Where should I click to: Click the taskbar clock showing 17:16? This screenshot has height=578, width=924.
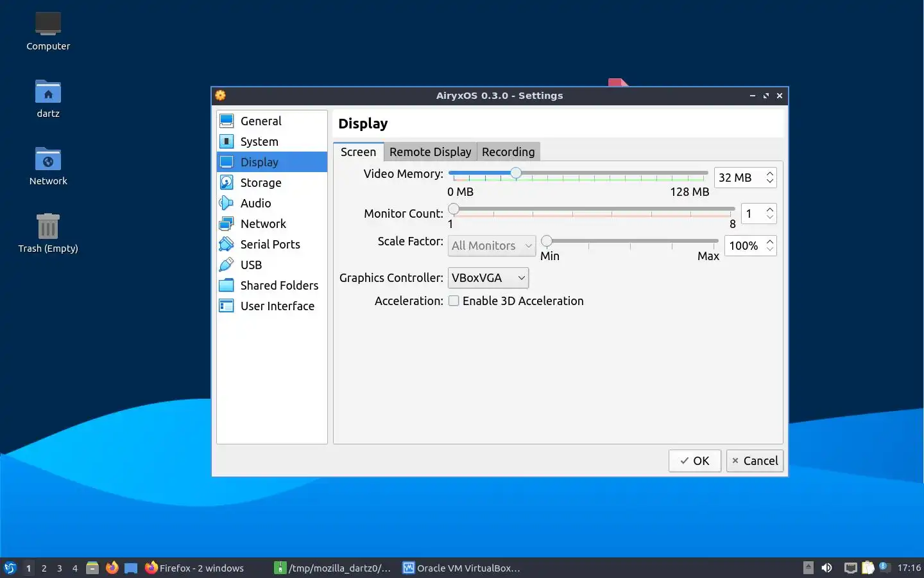click(x=909, y=568)
